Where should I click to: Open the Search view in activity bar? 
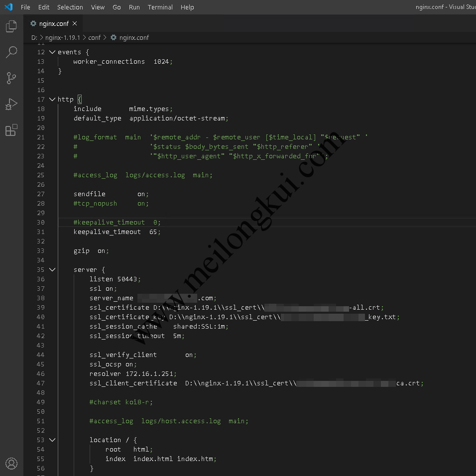point(11,52)
